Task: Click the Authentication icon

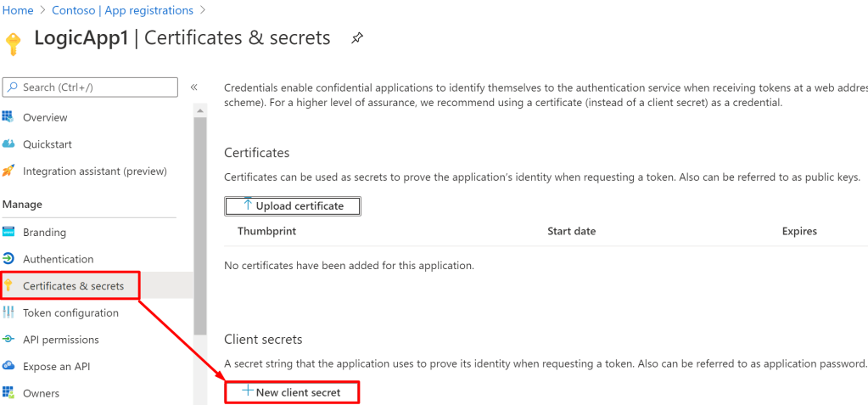Action: coord(8,259)
